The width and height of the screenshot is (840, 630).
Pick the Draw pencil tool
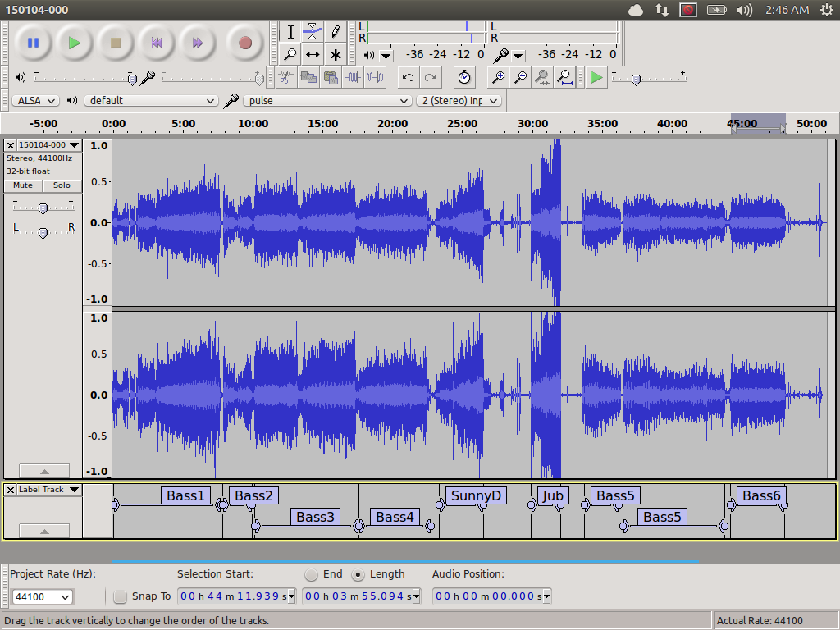coord(336,32)
